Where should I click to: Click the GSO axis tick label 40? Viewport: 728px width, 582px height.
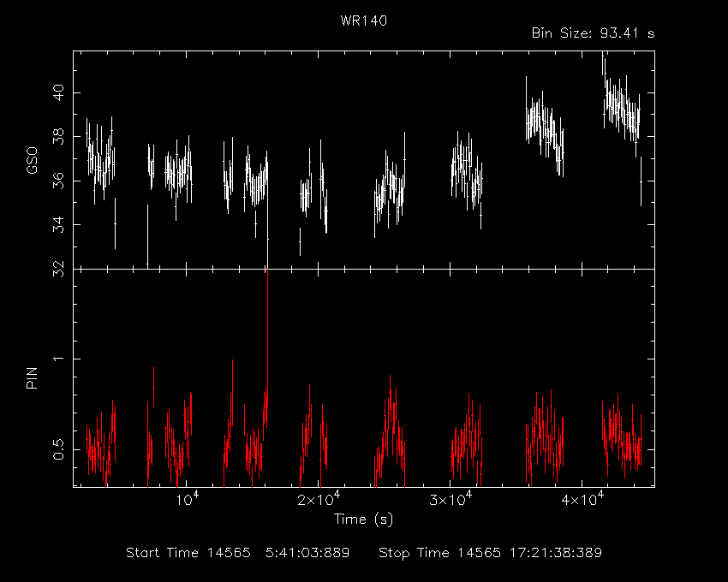58,92
